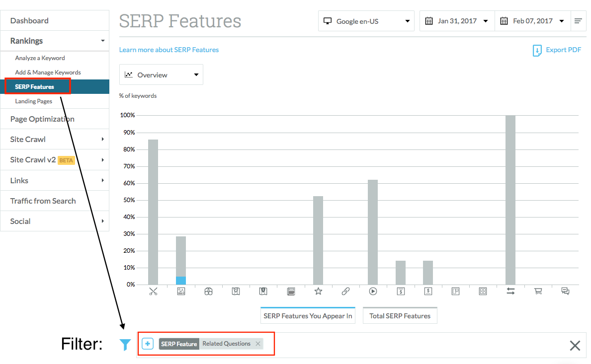Click the blue funnel filter icon

(125, 345)
